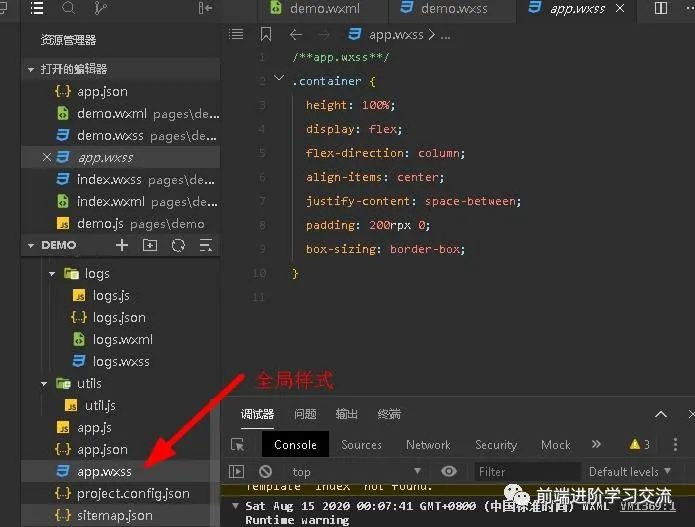Open the source control branch icon
Viewport: 695px width, 527px height.
100,9
